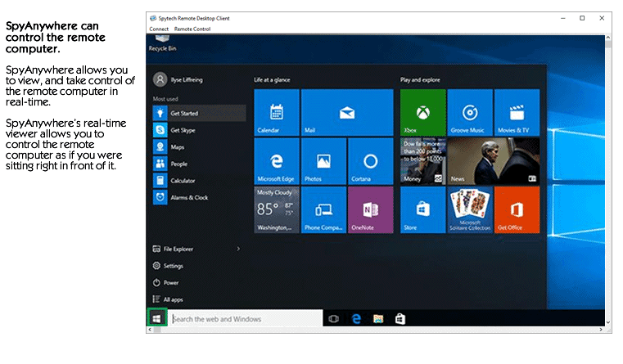
Task: Open Get Started from Most used
Action: click(199, 113)
